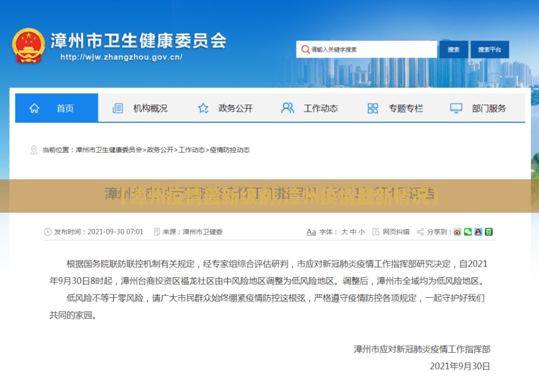Click the source text 漳州市卫健委

(203, 232)
